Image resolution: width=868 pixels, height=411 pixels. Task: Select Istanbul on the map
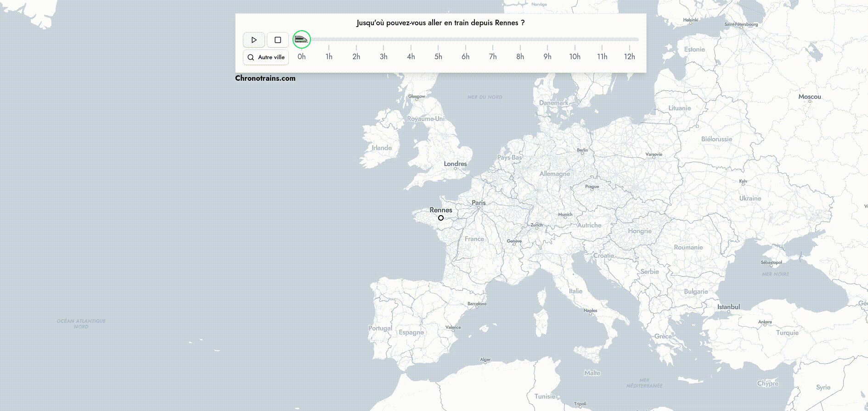728,307
